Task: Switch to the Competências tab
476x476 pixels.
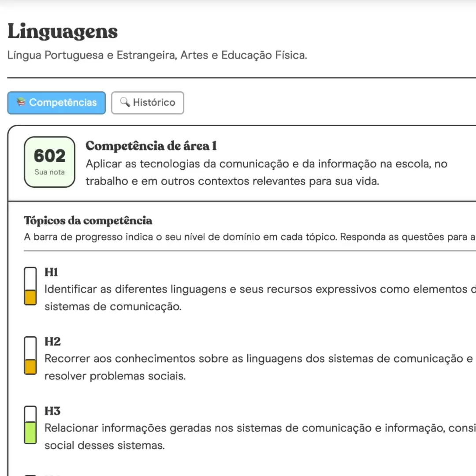Action: [x=56, y=103]
